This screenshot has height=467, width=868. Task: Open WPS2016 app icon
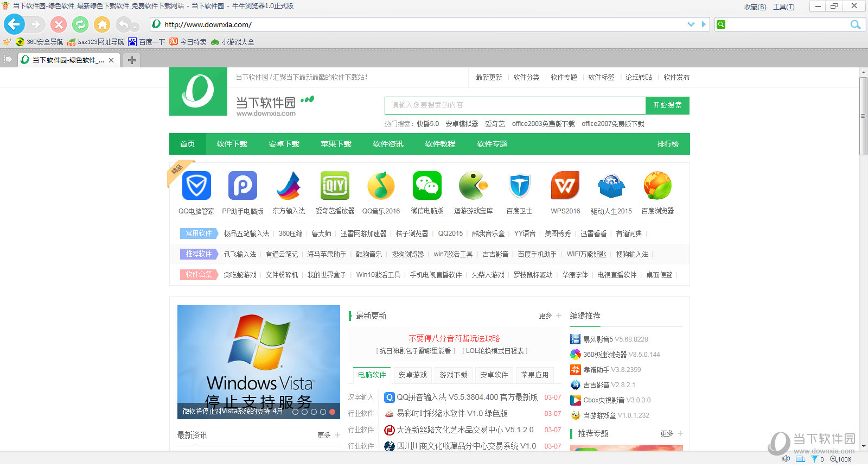(x=565, y=186)
